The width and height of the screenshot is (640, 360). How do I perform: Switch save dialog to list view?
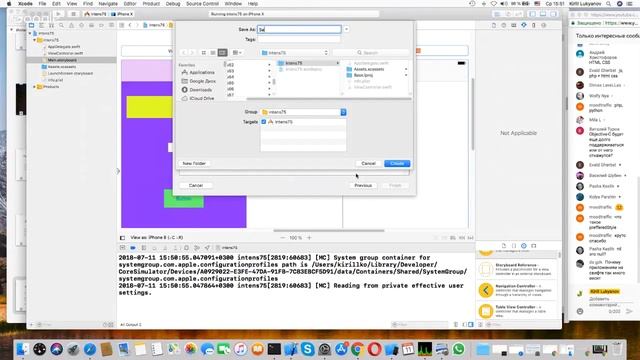point(213,53)
